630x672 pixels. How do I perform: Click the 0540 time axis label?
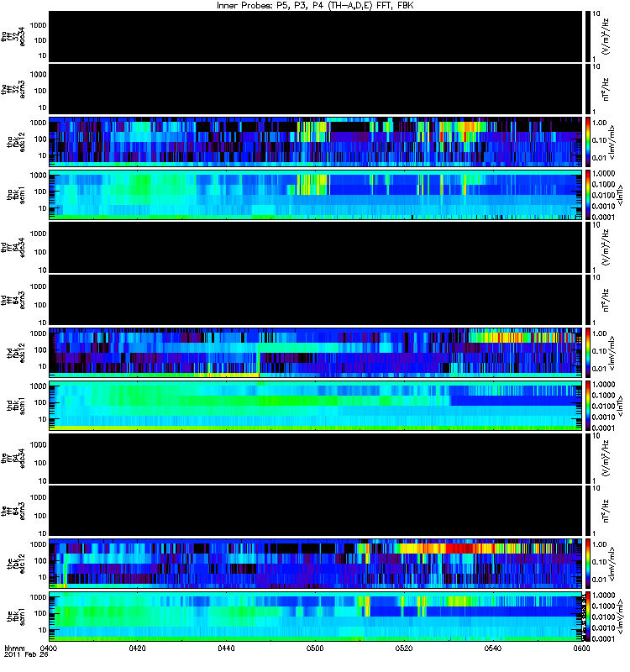click(x=492, y=648)
